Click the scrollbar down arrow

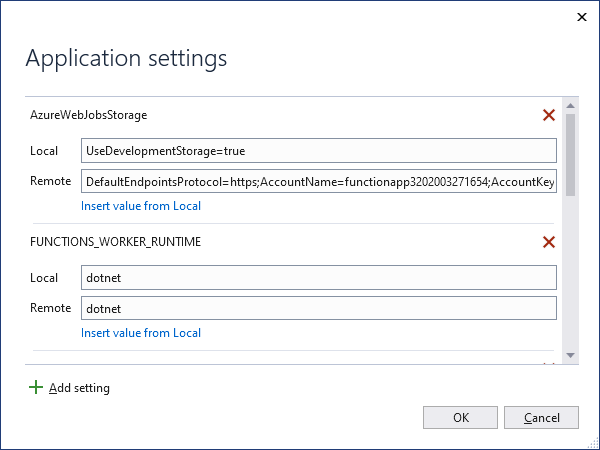[570, 355]
